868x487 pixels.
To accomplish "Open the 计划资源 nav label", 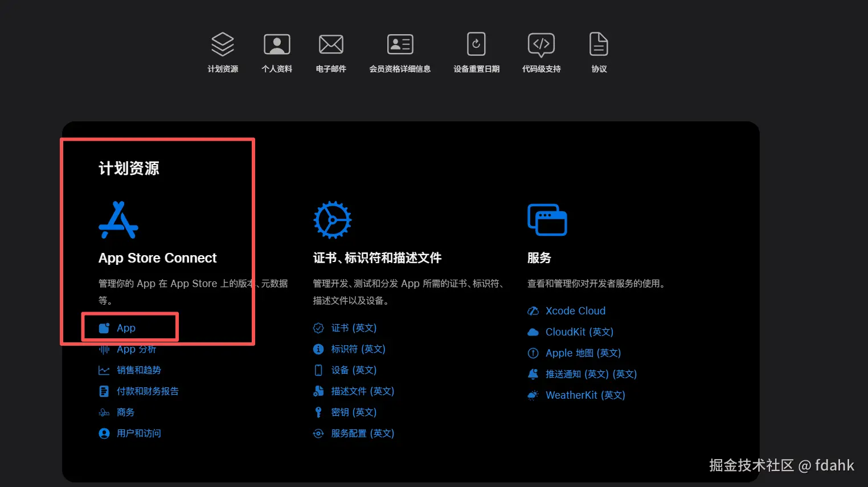I will point(223,69).
